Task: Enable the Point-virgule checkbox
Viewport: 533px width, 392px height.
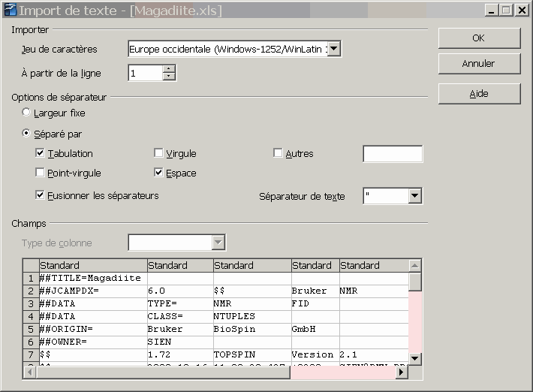Action: (x=40, y=173)
